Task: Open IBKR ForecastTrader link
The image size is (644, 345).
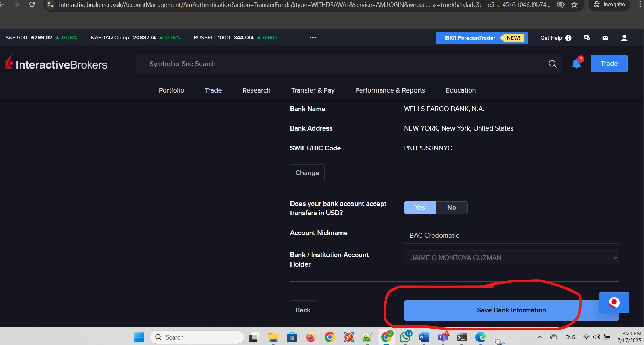Action: point(481,38)
